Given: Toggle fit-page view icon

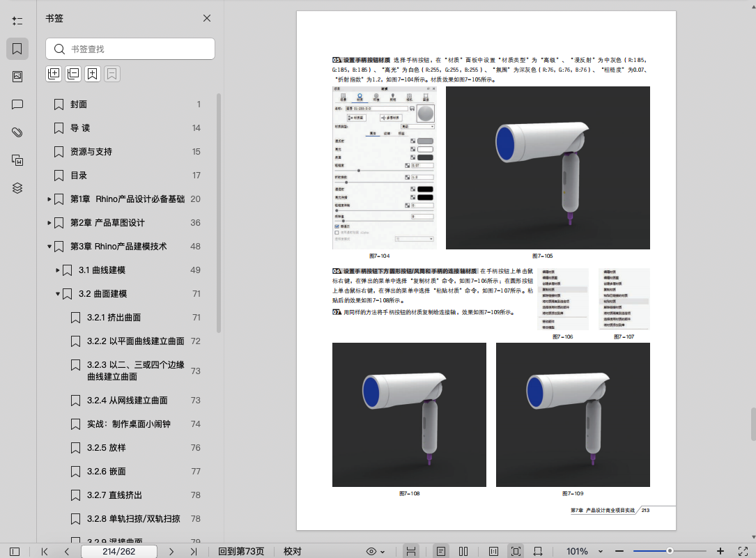Looking at the screenshot, I should 516,551.
